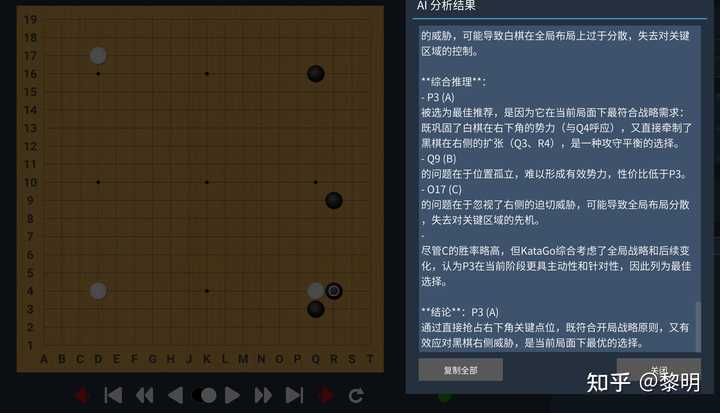Click the black stone at Q16
Screen dimensions: 720x413
315,74
